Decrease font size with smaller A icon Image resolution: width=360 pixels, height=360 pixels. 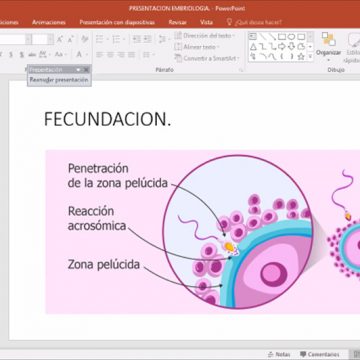coord(70,39)
